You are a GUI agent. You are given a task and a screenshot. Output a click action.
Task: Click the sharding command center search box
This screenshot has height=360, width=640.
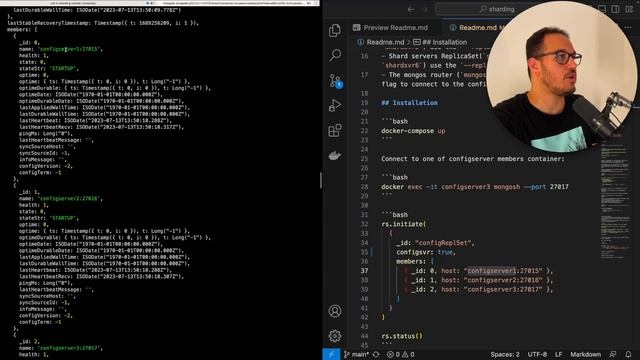tap(496, 9)
